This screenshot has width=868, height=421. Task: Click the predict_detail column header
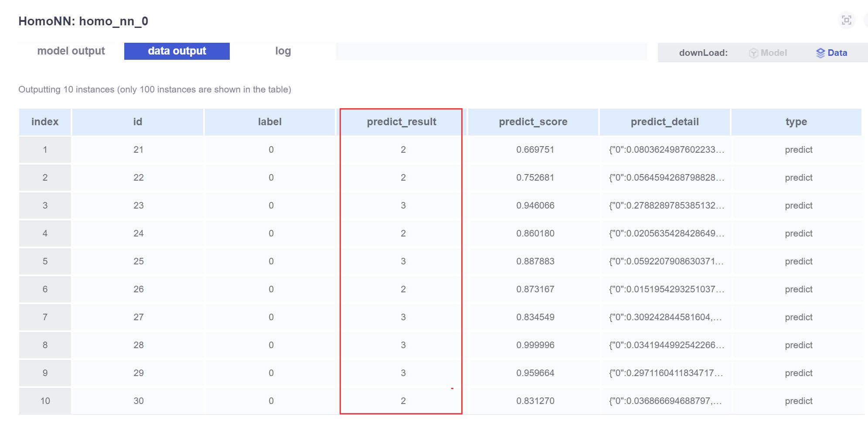click(x=664, y=122)
